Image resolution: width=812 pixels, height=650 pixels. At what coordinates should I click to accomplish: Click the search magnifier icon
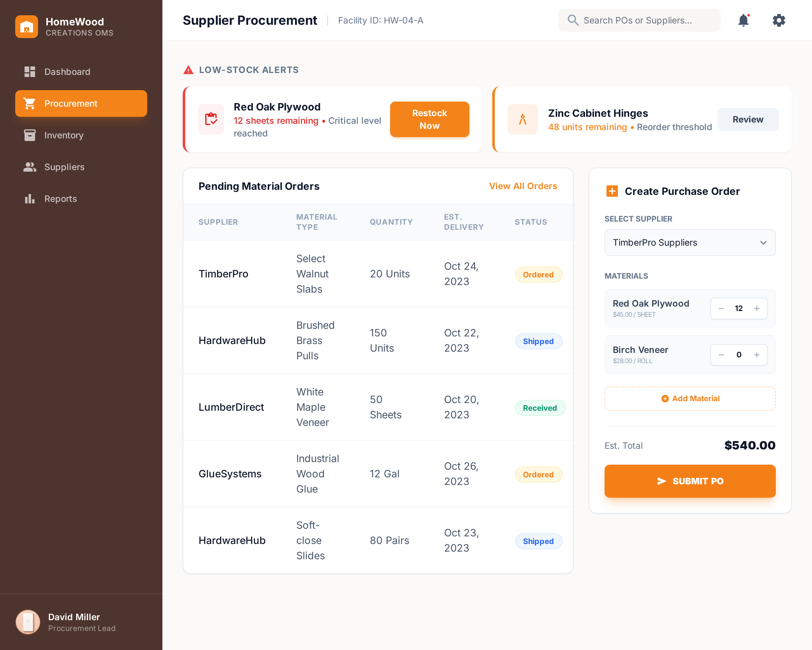[573, 20]
